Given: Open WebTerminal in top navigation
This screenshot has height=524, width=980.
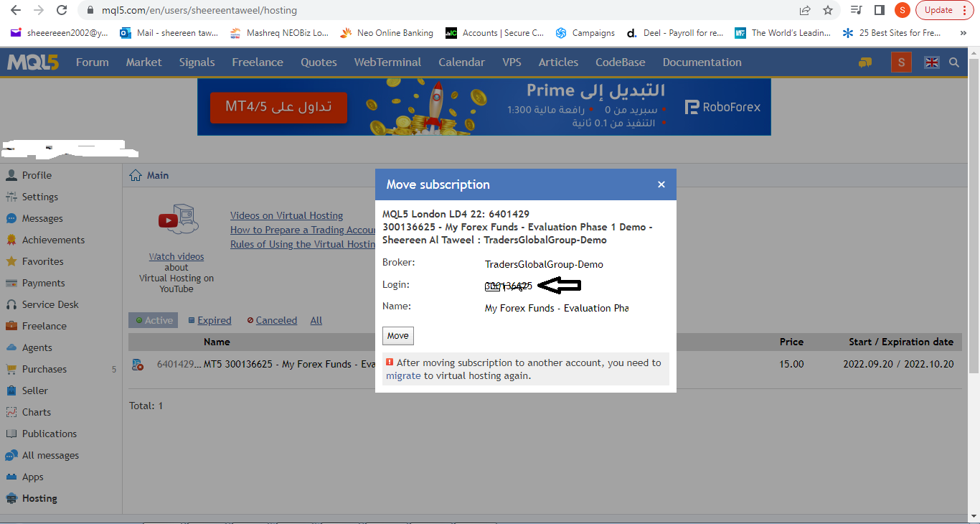Looking at the screenshot, I should (388, 62).
